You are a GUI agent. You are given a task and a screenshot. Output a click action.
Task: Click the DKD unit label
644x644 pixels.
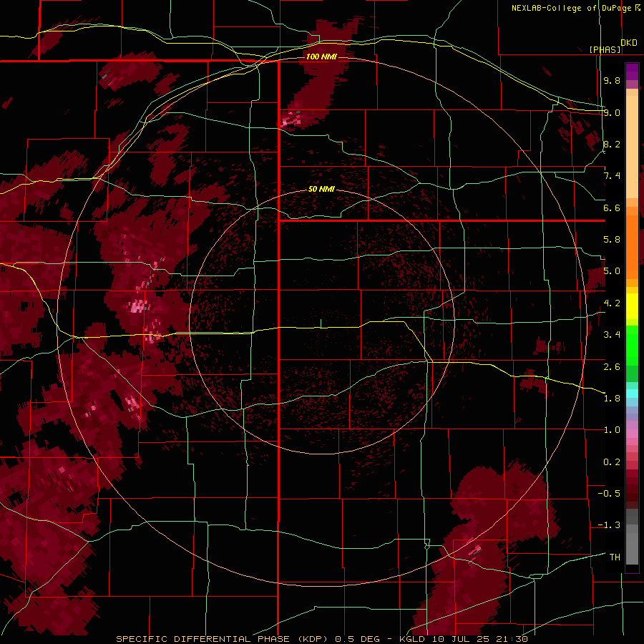tap(628, 43)
